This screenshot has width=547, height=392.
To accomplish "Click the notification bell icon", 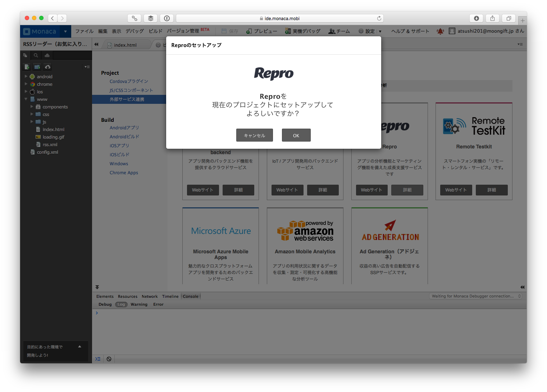I will click(x=440, y=31).
